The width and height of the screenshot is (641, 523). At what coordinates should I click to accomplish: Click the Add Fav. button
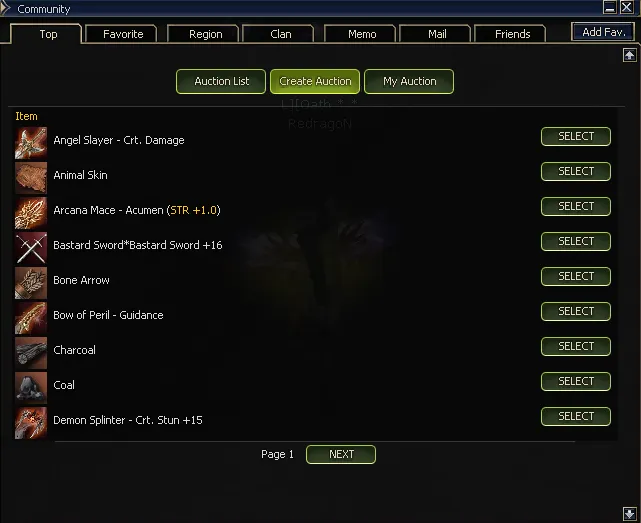pyautogui.click(x=603, y=32)
